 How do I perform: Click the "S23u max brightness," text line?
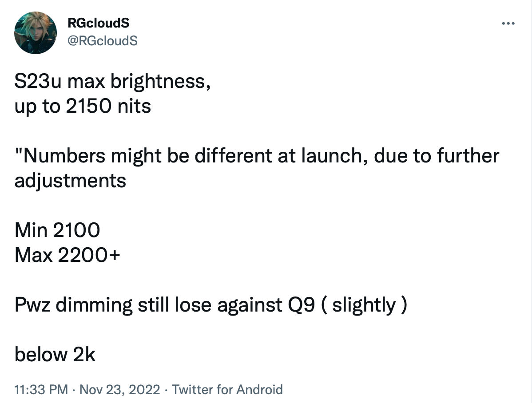click(x=113, y=82)
